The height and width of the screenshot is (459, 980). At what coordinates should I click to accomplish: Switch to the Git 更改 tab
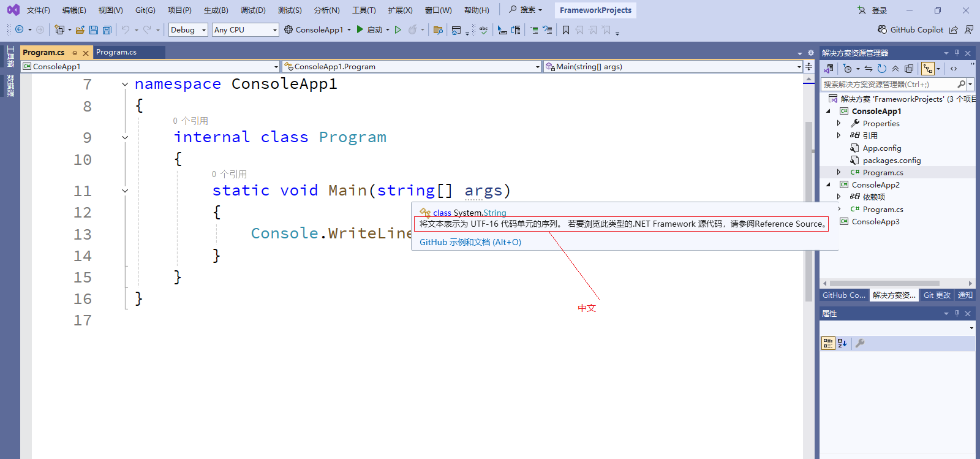[937, 295]
